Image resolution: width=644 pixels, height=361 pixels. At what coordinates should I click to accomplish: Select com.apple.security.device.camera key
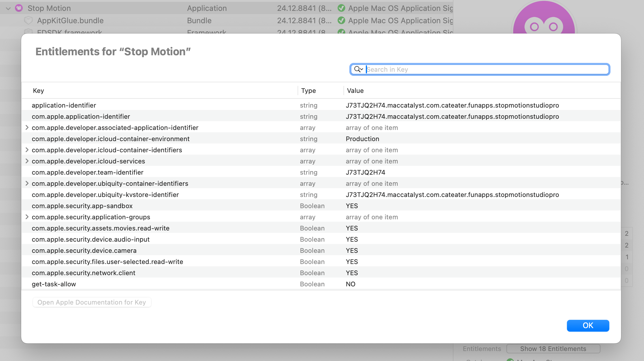[x=84, y=250]
